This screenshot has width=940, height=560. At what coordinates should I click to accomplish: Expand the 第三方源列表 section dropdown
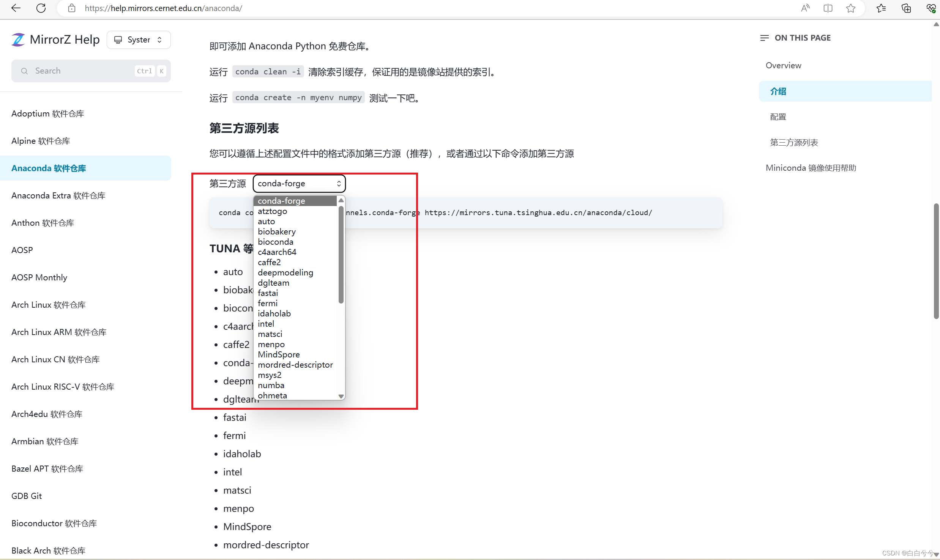[x=300, y=183]
